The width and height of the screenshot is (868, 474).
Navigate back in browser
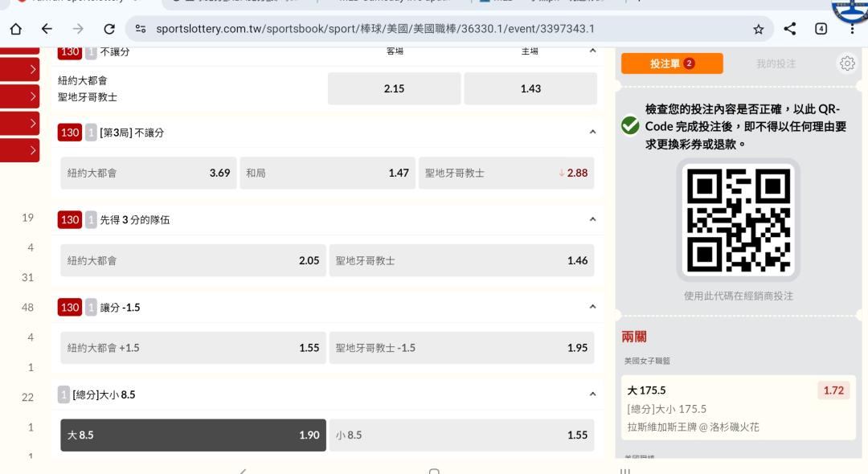(x=47, y=29)
